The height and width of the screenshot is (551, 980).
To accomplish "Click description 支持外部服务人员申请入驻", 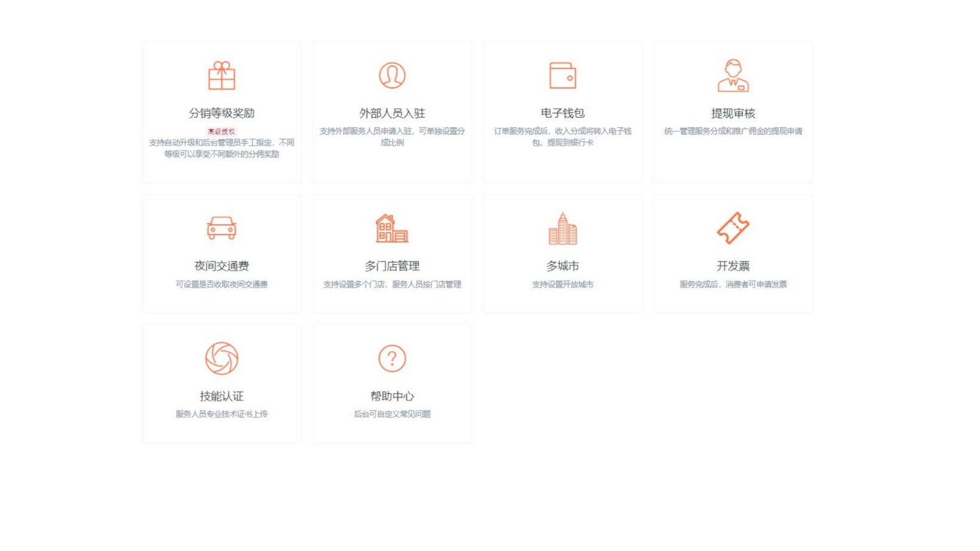I will [x=392, y=137].
